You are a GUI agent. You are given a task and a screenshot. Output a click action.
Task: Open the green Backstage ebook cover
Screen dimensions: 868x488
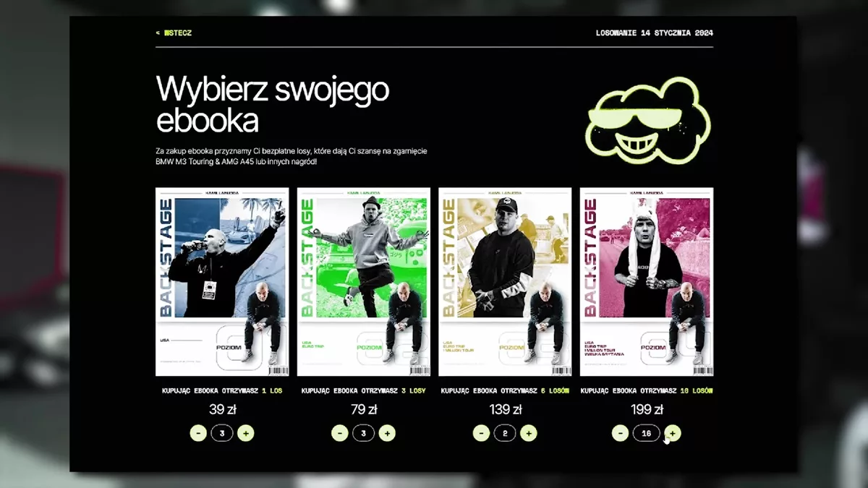364,282
